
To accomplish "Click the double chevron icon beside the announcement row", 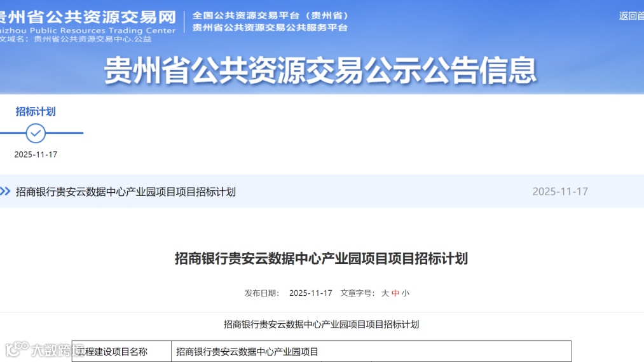I will (x=5, y=191).
